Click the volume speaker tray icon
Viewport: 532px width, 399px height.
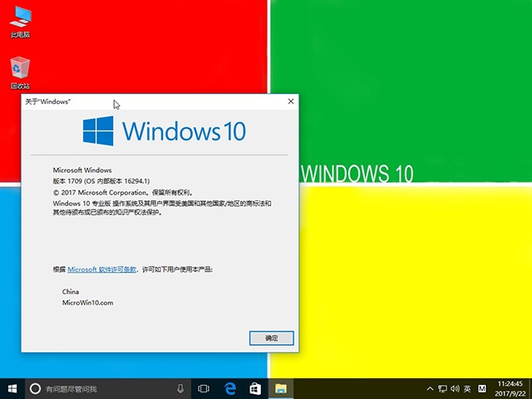455,388
